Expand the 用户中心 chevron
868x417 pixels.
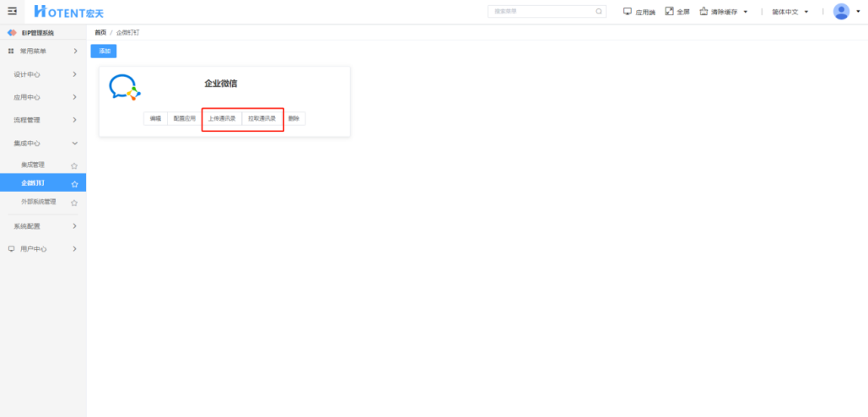click(x=75, y=249)
